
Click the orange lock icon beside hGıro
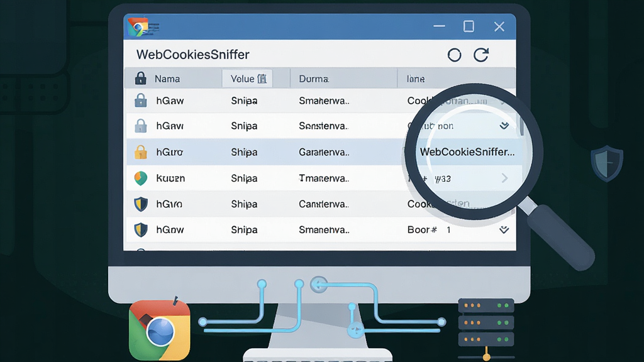[x=140, y=152]
